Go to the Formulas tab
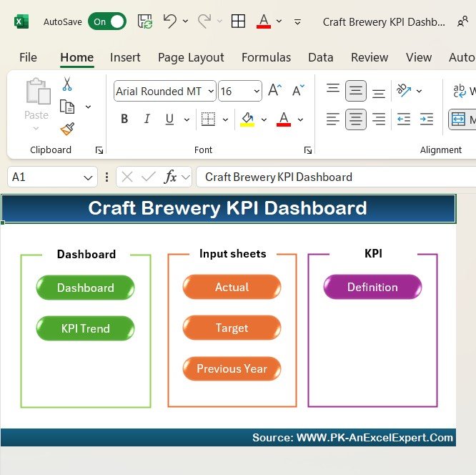 (267, 57)
